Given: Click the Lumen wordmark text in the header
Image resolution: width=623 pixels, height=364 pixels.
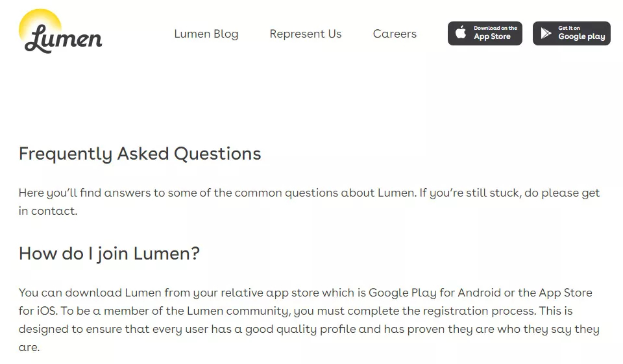Looking at the screenshot, I should [64, 38].
